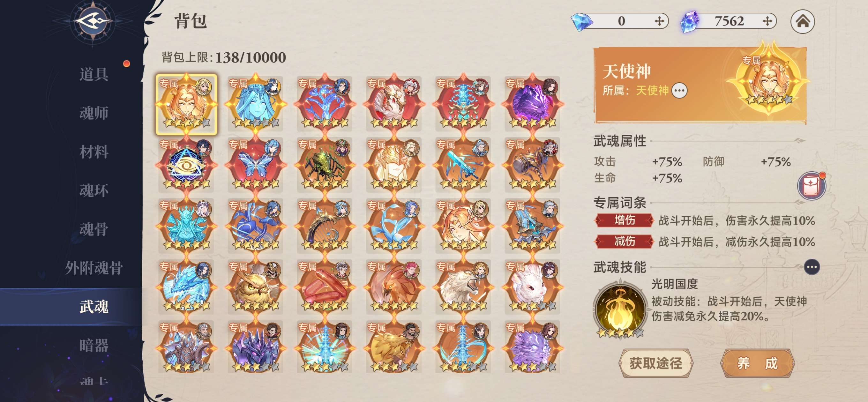
Task: Select the white rabbit martial soul
Action: [532, 287]
